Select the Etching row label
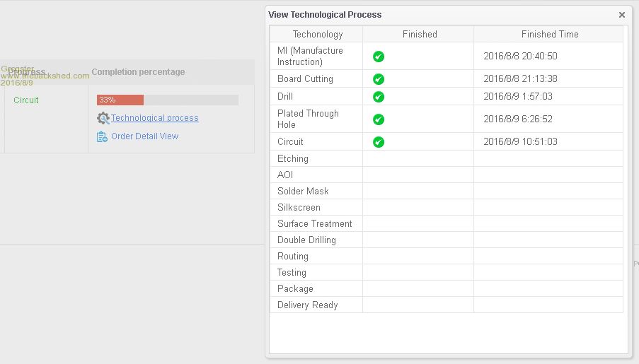Screen dimensions: 639x364 click(293, 159)
